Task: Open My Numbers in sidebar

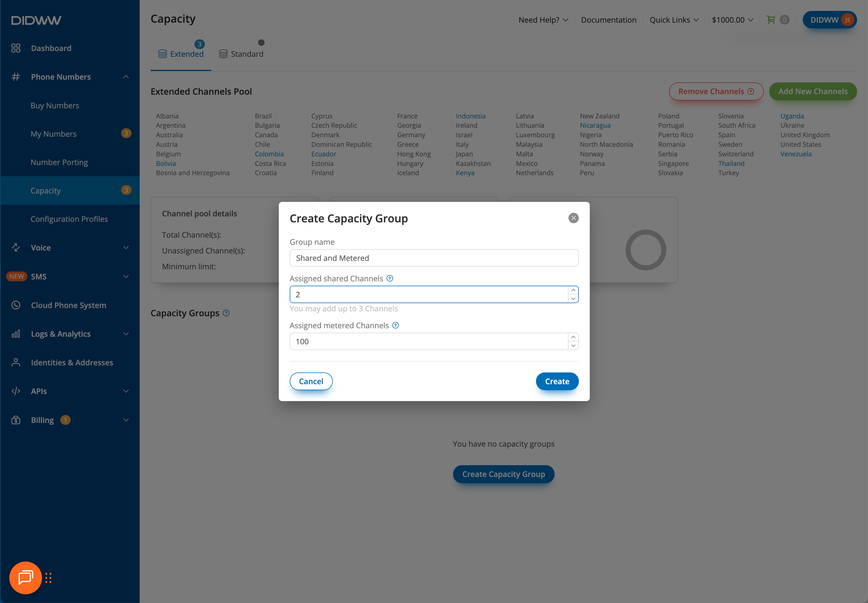Action: (53, 134)
